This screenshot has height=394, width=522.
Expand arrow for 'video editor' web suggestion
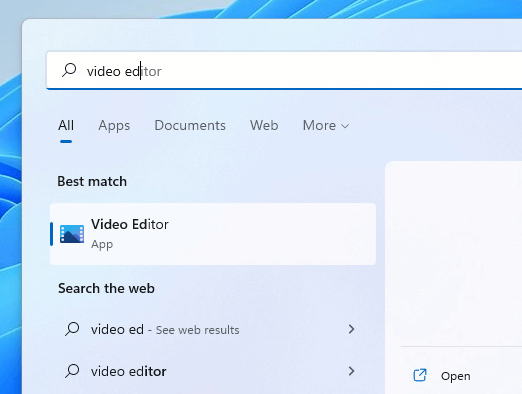(x=351, y=371)
